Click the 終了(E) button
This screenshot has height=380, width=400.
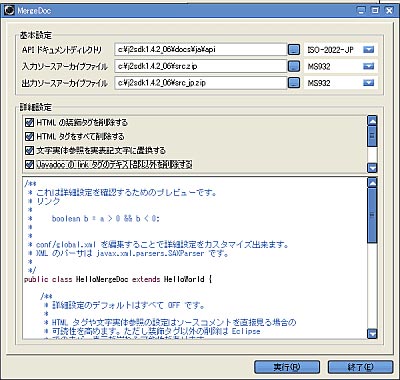point(360,367)
